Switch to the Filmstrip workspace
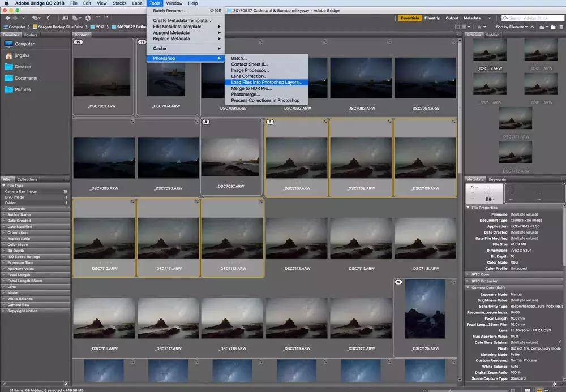This screenshot has height=392, width=566. 432,18
